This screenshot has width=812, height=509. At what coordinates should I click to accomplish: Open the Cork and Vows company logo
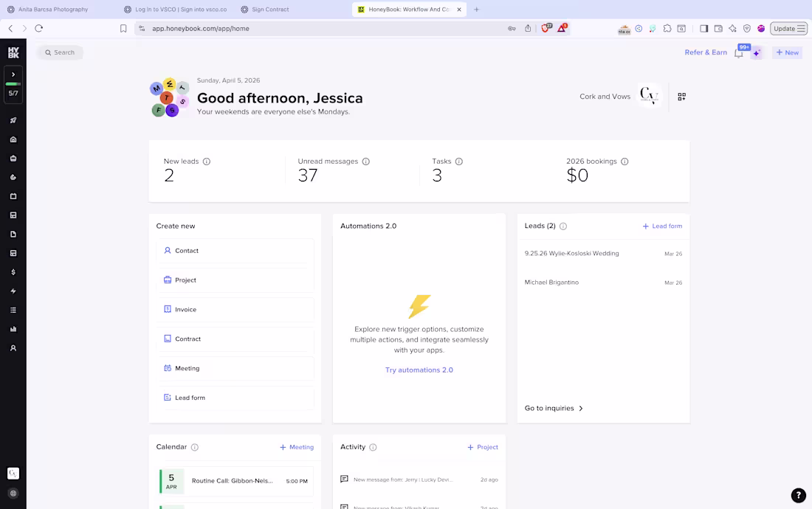coord(649,96)
